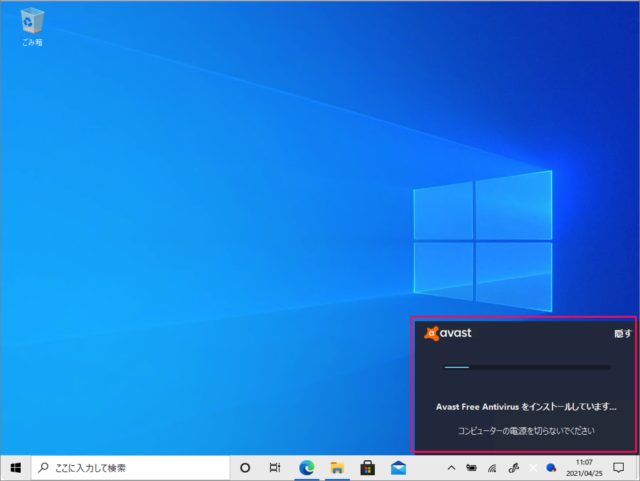Viewport: 640px width, 481px height.
Task: Click the Avast Free Antivirus installing message
Action: pyautogui.click(x=526, y=407)
